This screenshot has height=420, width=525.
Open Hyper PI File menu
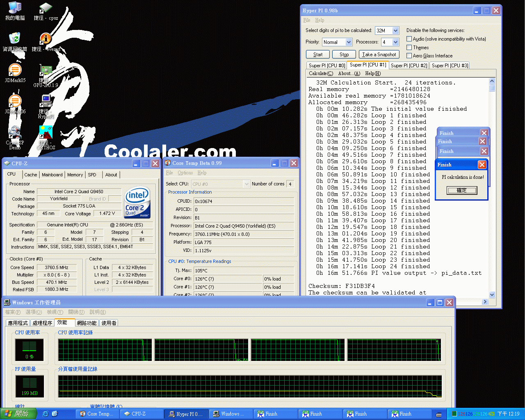tap(307, 20)
